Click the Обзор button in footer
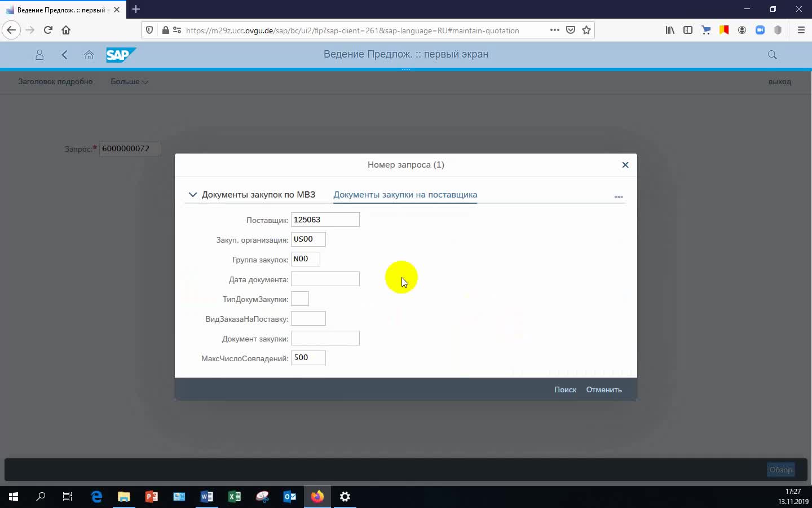This screenshot has width=812, height=508. pos(781,470)
